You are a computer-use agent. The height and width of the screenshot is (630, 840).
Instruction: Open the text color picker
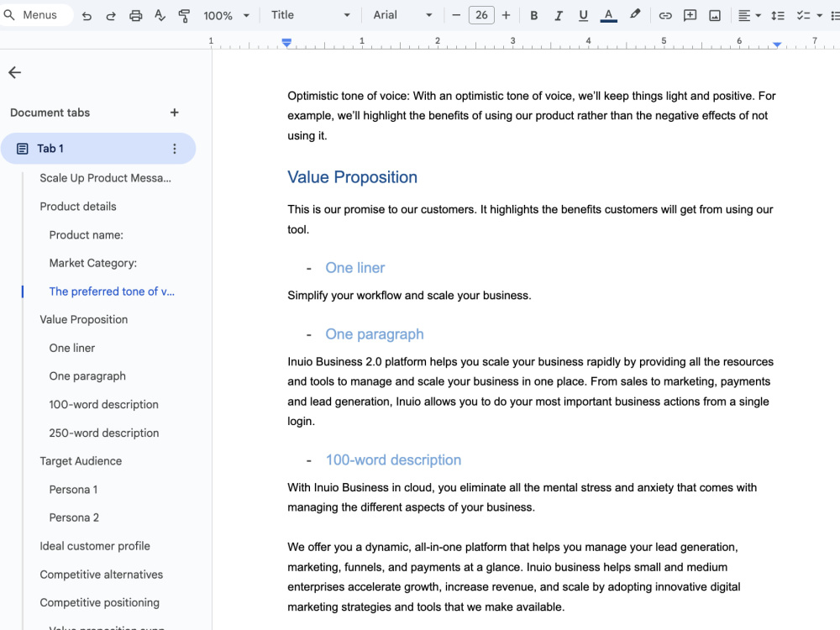point(608,15)
